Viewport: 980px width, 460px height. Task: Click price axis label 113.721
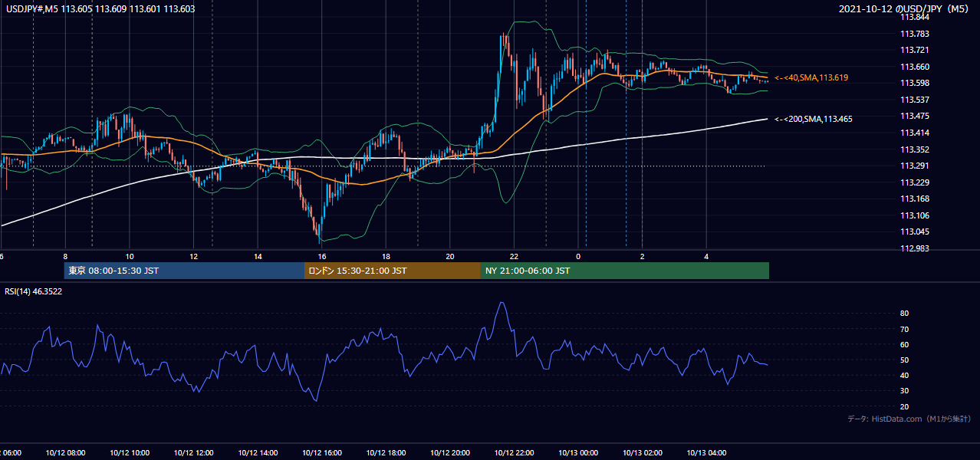(x=915, y=50)
